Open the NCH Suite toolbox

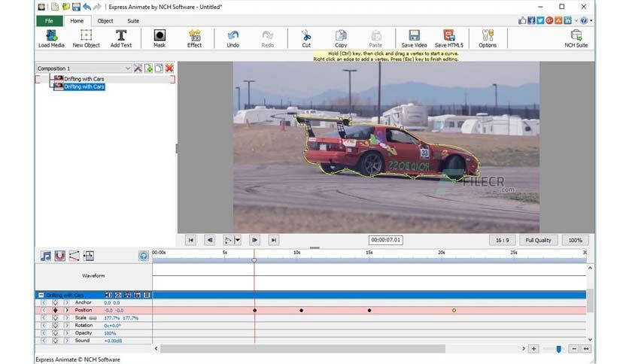point(576,38)
